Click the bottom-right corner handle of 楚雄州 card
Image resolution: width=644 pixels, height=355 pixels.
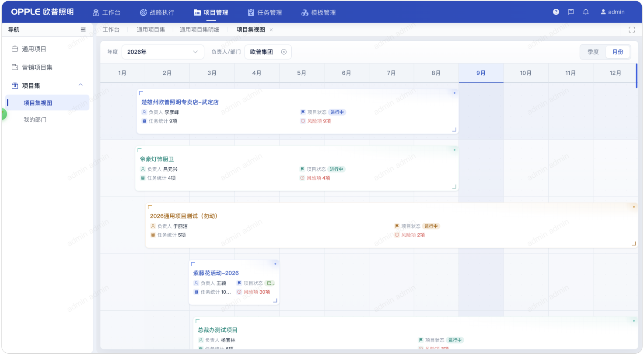coord(454,130)
